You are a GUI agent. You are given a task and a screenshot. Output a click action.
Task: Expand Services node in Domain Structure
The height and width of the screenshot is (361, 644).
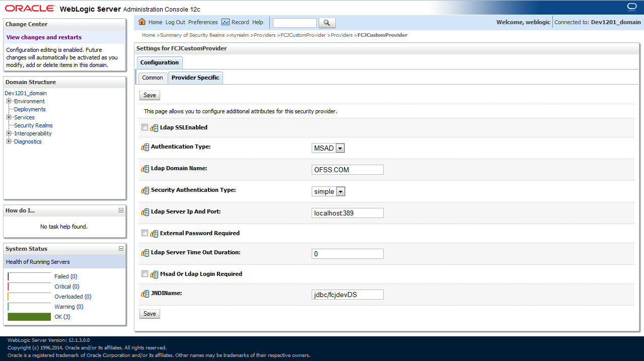coord(9,117)
